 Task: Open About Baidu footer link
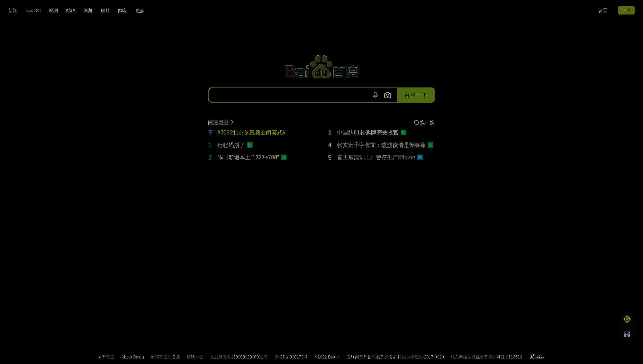point(133,357)
